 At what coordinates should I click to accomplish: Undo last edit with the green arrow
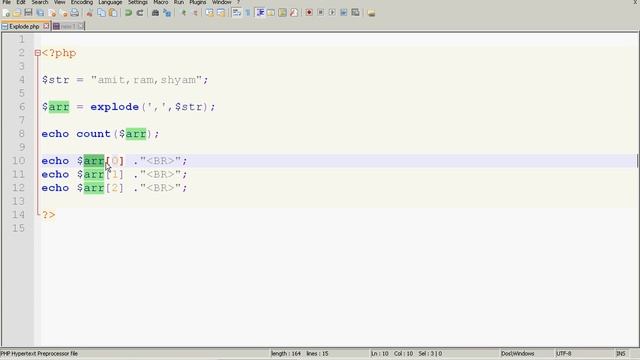[128, 13]
